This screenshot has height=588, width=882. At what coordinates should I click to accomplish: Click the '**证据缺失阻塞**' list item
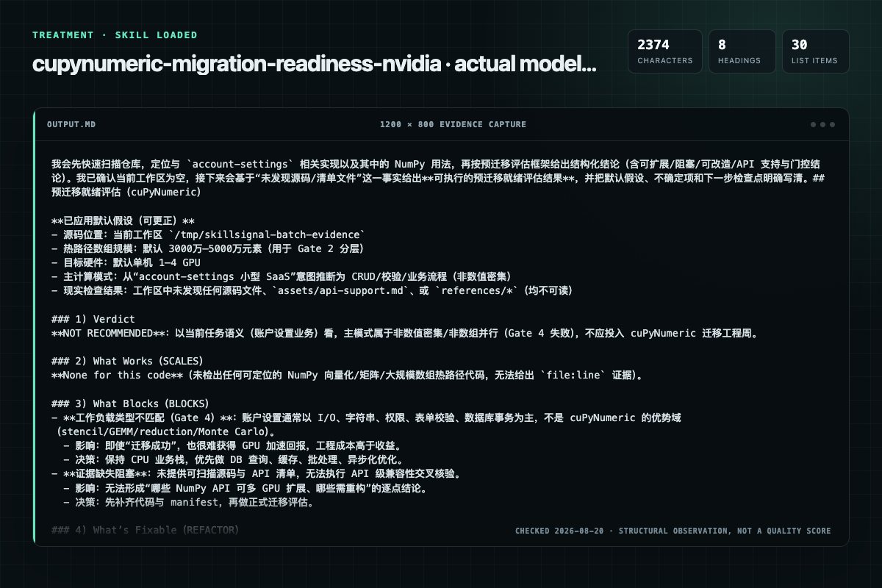tap(256, 473)
